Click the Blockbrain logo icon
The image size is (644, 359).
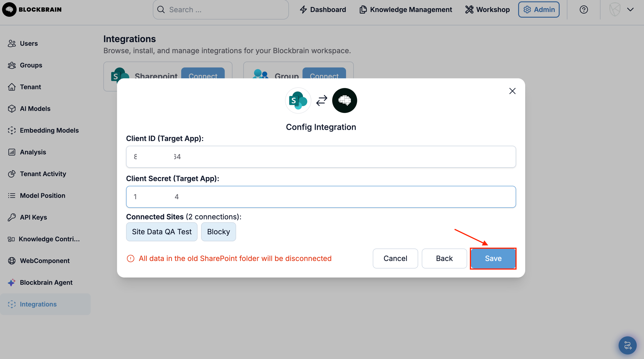[9, 9]
